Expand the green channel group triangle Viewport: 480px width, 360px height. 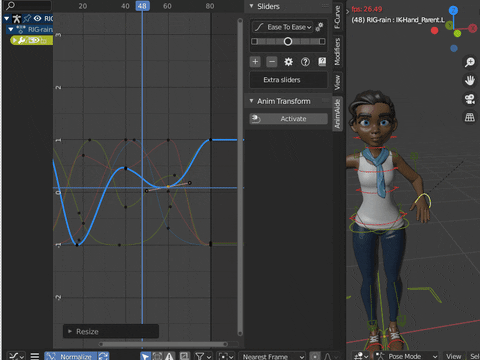pos(14,40)
